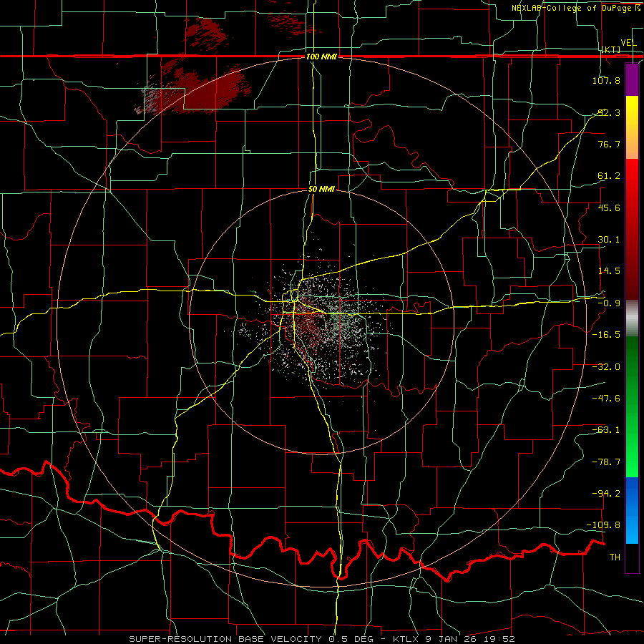Image resolution: width=644 pixels, height=644 pixels.
Task: Click the purple segment of color bar
Action: [x=632, y=79]
